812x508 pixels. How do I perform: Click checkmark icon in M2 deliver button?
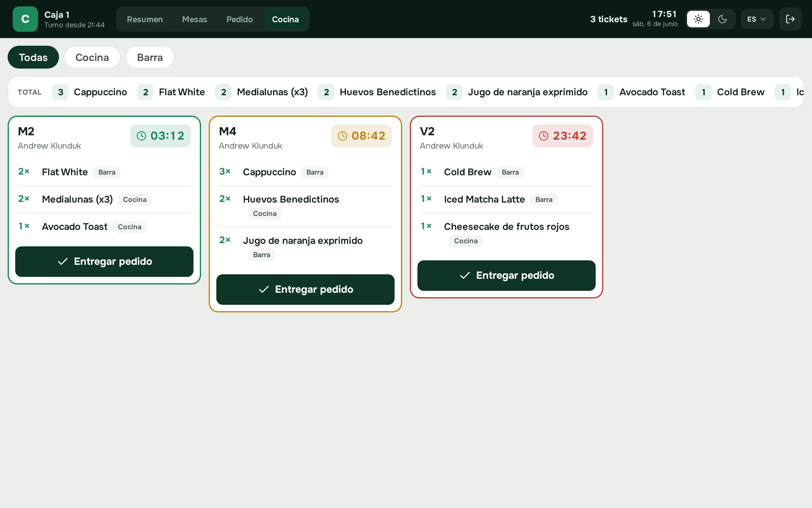coord(63,261)
